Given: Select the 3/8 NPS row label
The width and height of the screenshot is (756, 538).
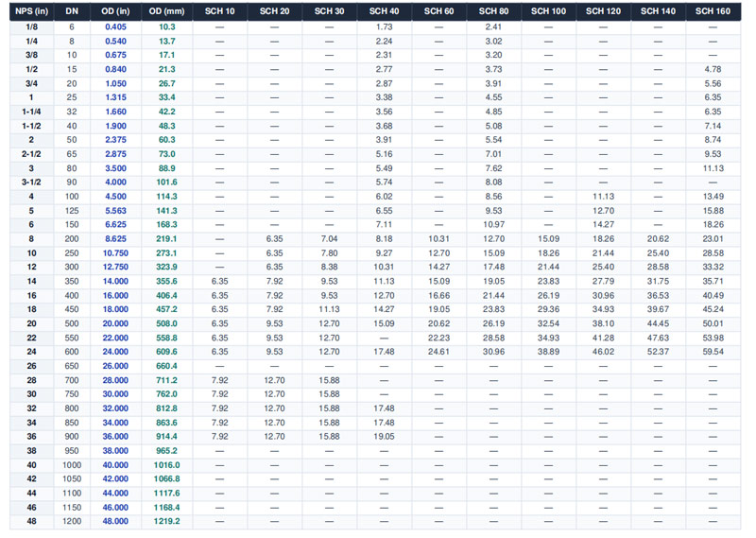Looking at the screenshot, I should pyautogui.click(x=31, y=55).
